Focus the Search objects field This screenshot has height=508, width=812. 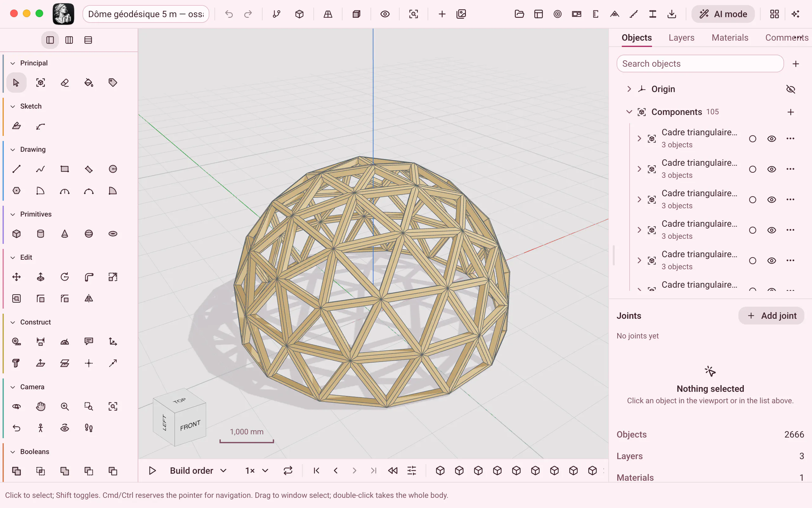(x=700, y=63)
